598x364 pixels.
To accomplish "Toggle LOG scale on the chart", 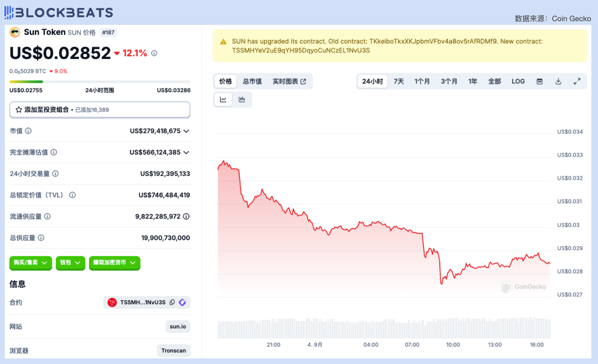I will pyautogui.click(x=518, y=81).
